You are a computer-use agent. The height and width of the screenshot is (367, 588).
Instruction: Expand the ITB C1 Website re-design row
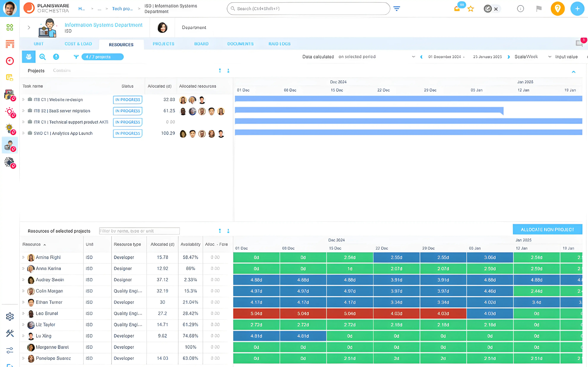(x=23, y=100)
